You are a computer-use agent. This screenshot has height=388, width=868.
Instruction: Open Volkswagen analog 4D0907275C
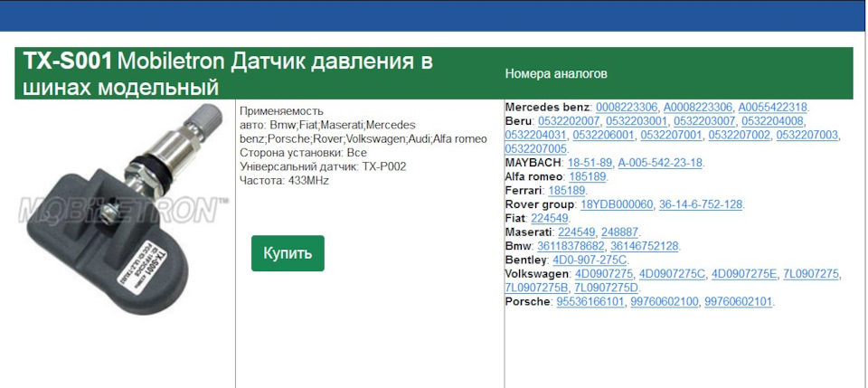click(x=672, y=274)
